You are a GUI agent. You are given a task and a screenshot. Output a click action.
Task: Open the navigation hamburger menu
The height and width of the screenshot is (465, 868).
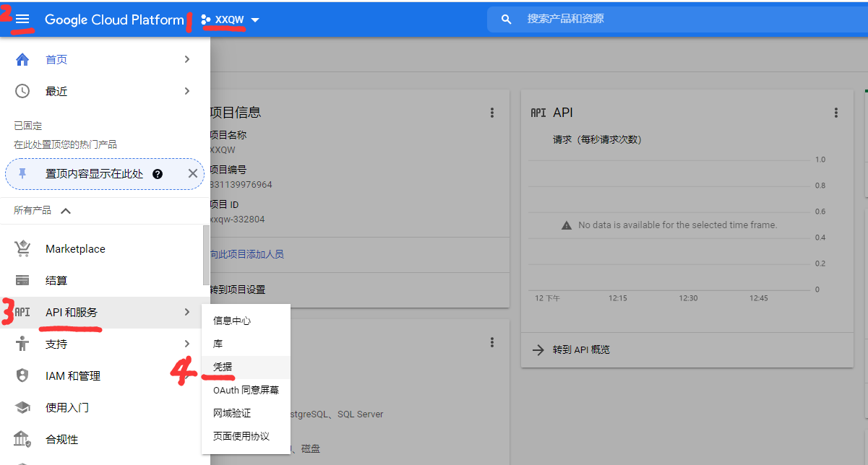point(22,19)
